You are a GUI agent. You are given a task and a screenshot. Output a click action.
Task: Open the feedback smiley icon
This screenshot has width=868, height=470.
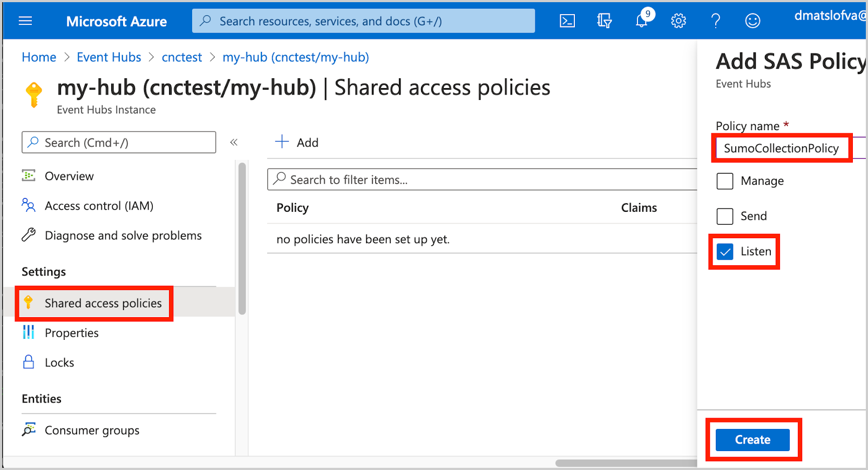point(752,21)
